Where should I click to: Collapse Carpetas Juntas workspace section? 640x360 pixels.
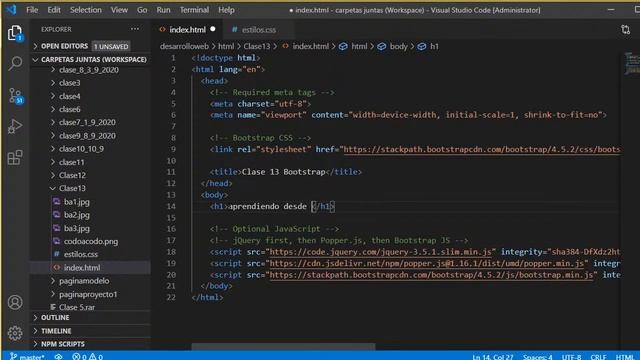91,60
